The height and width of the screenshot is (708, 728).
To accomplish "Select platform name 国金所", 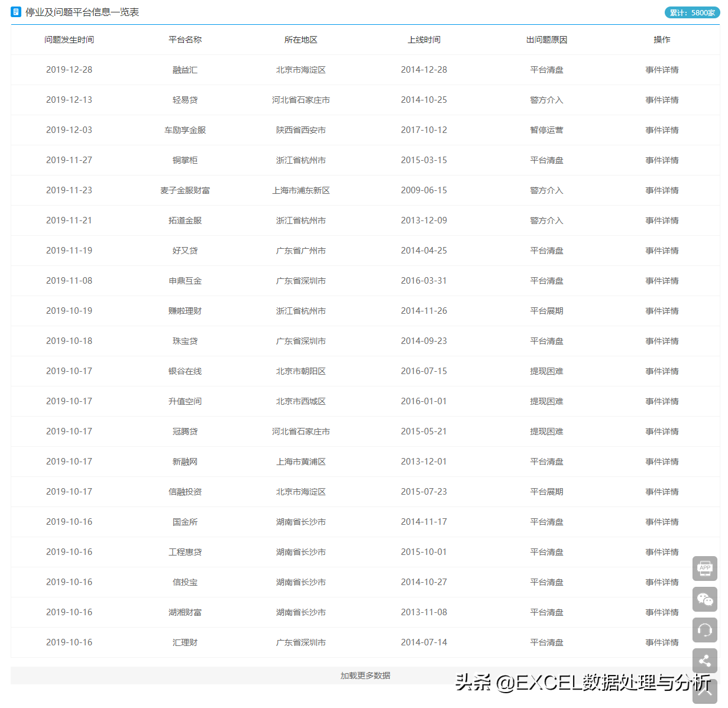I will [x=185, y=522].
